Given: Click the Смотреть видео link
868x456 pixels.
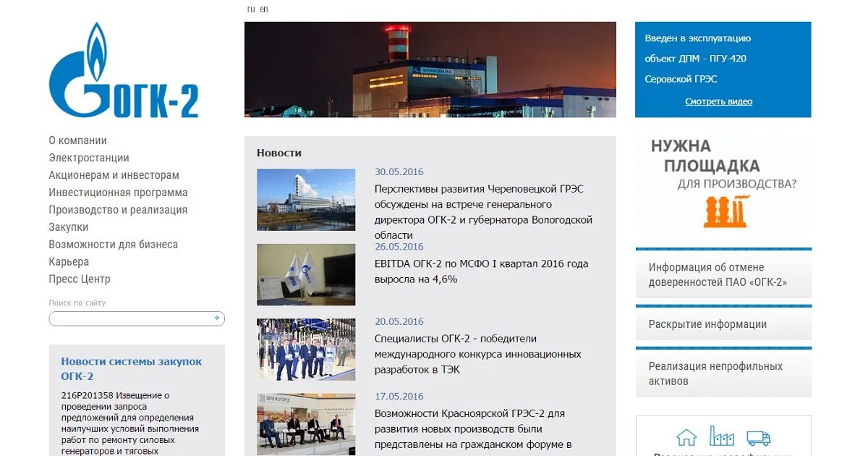Looking at the screenshot, I should point(718,101).
